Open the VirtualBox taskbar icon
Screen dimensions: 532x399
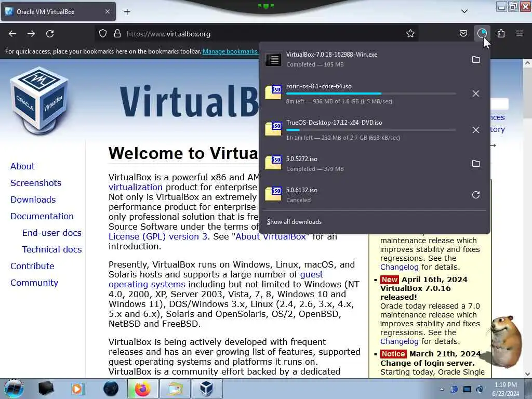pyautogui.click(x=207, y=389)
